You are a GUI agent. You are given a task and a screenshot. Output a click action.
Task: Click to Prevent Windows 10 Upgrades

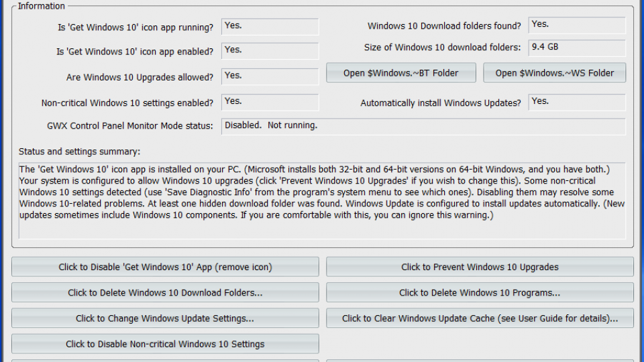pos(480,267)
